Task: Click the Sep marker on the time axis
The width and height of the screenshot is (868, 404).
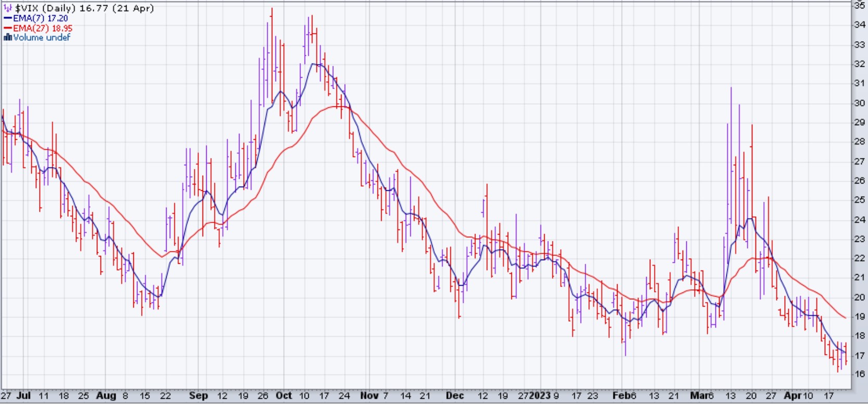Action: tap(198, 396)
